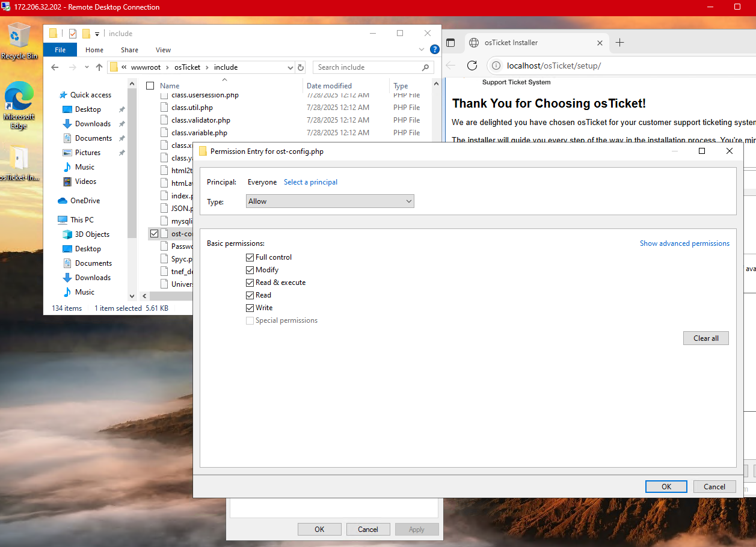Select the osTicket Installer desktop folder icon
This screenshot has width=756, height=547.
click(x=19, y=163)
